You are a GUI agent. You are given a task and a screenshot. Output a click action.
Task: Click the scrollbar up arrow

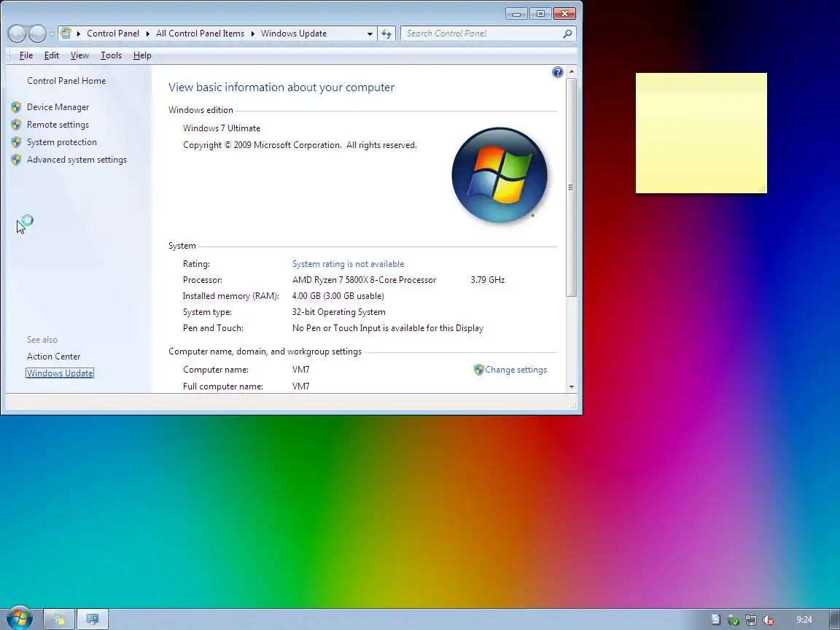click(572, 71)
